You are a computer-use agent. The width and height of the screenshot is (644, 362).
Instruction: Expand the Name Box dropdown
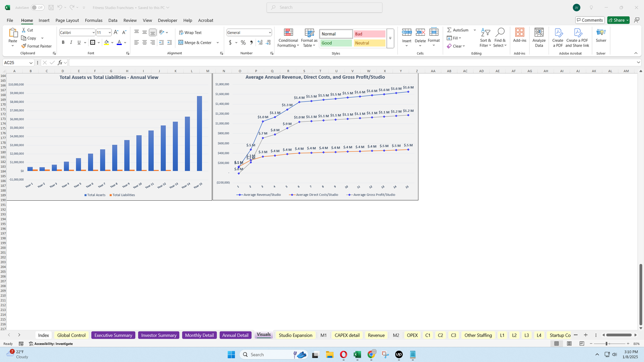(x=31, y=63)
